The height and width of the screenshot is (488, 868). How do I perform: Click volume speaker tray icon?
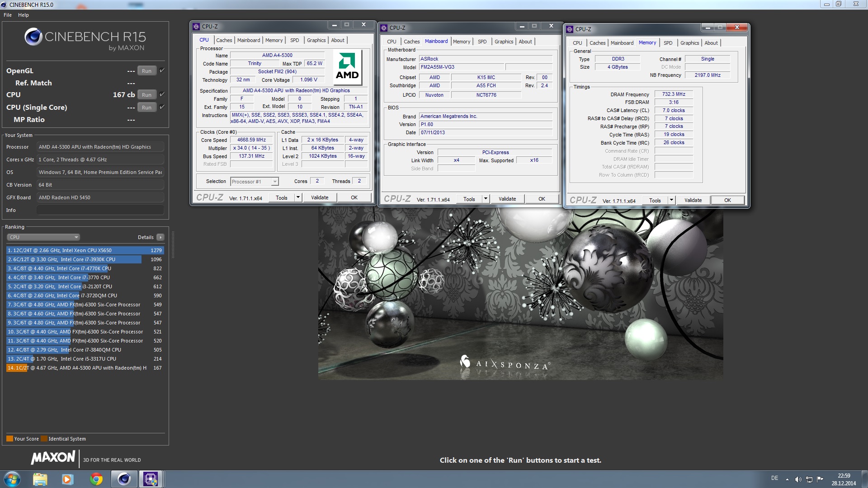pos(798,479)
